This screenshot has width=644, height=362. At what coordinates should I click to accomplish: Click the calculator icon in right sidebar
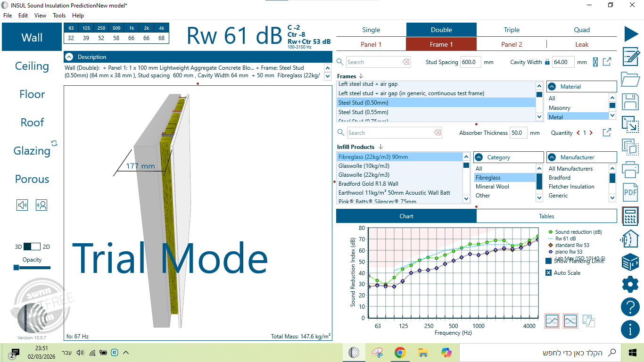[x=630, y=216]
